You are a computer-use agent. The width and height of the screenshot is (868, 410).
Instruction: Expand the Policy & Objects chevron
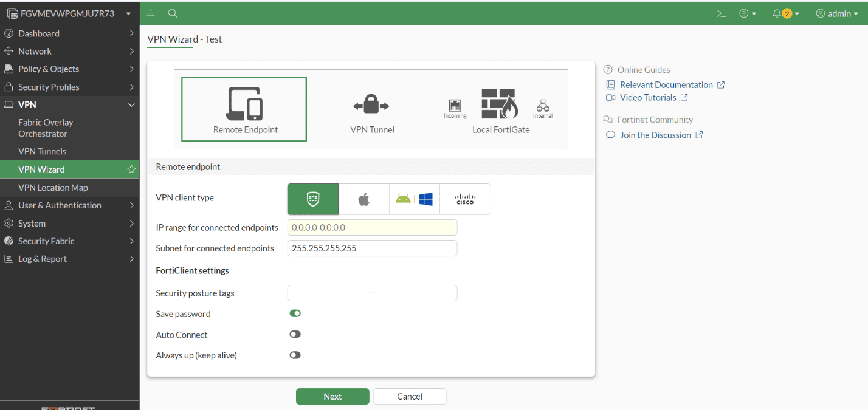pos(131,69)
